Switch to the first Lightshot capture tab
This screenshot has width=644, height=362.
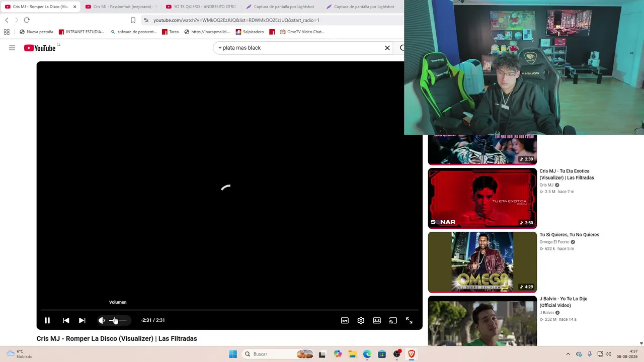(x=281, y=7)
